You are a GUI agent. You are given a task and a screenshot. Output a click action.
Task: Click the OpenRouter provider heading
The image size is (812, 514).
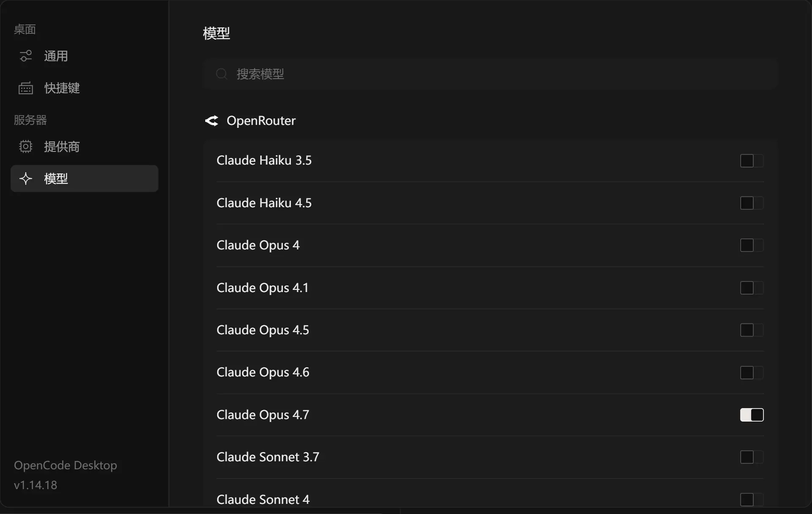(261, 121)
